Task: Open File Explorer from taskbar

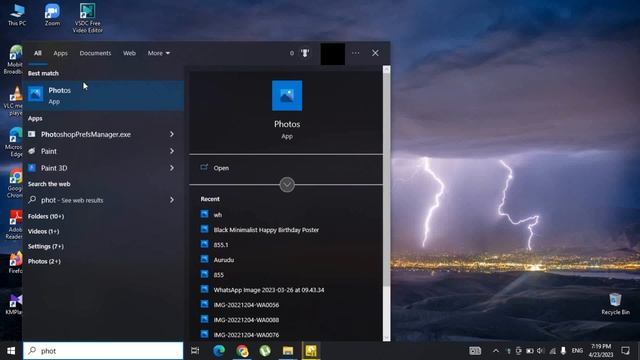Action: 288,351
